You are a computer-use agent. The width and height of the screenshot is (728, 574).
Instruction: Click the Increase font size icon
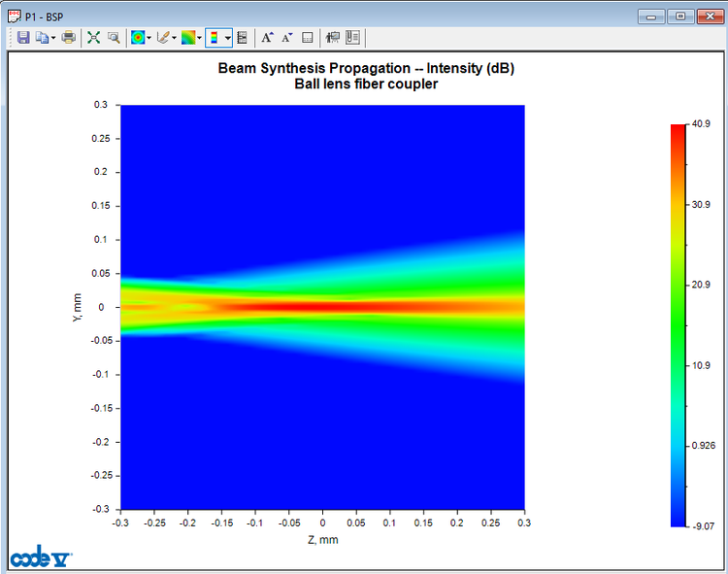click(x=267, y=38)
